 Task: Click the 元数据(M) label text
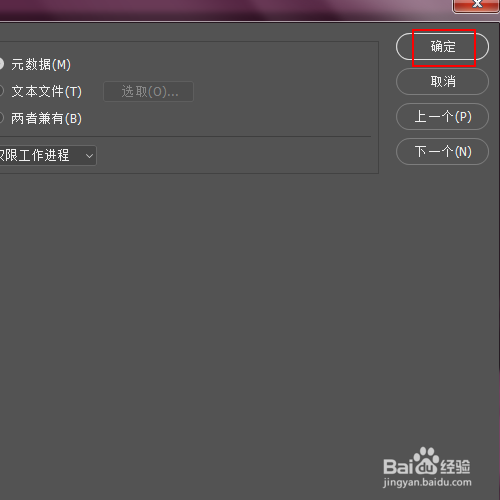(x=41, y=64)
